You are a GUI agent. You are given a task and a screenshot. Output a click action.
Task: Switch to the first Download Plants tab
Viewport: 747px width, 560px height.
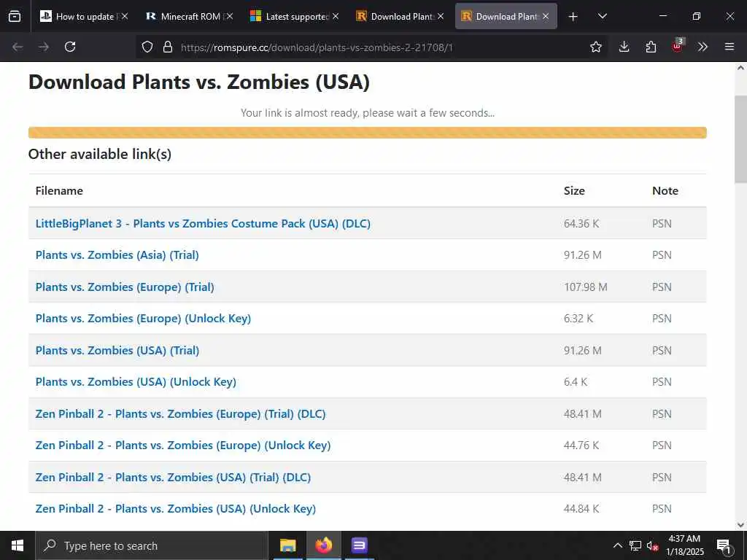pos(399,16)
